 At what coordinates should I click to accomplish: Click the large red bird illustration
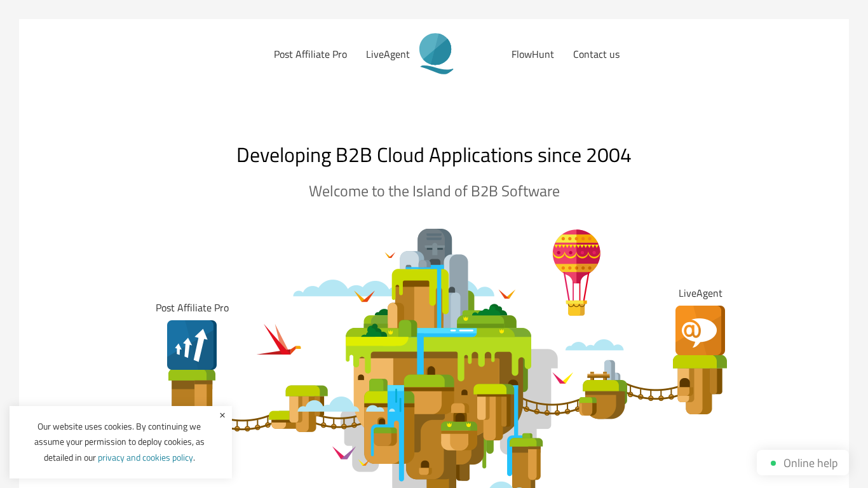277,341
